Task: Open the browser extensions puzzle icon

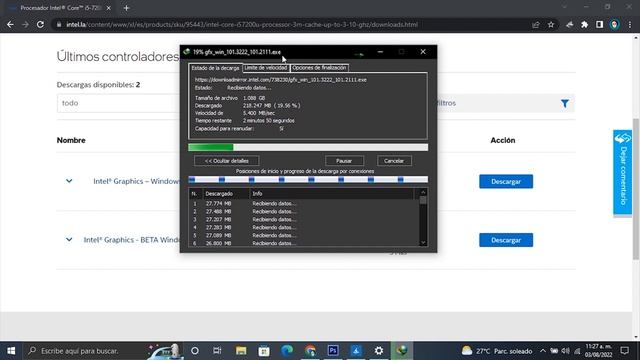Action: pos(584,24)
